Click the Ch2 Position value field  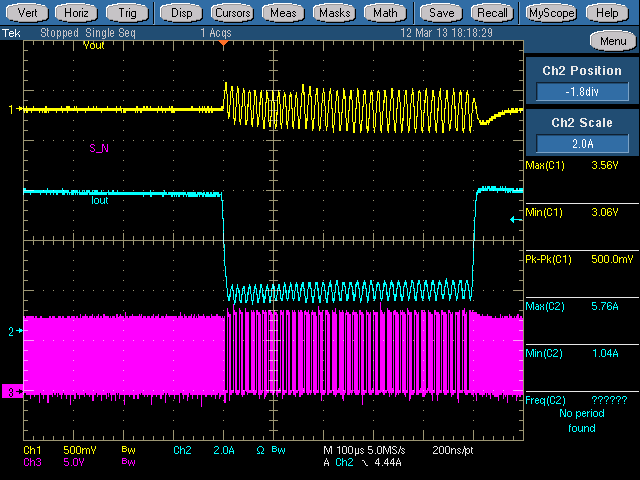tap(581, 92)
